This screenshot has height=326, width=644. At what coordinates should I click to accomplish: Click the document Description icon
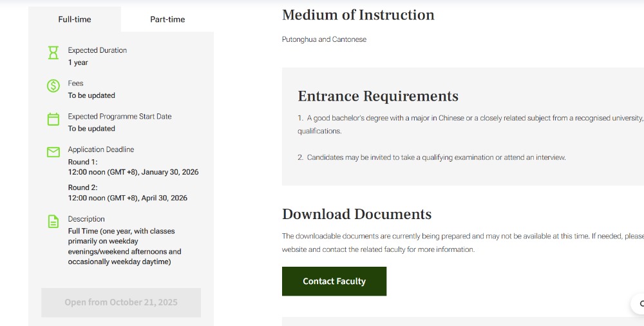point(53,222)
